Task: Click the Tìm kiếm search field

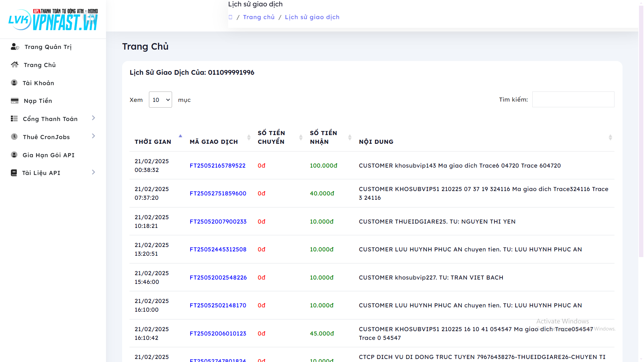Action: point(573,100)
